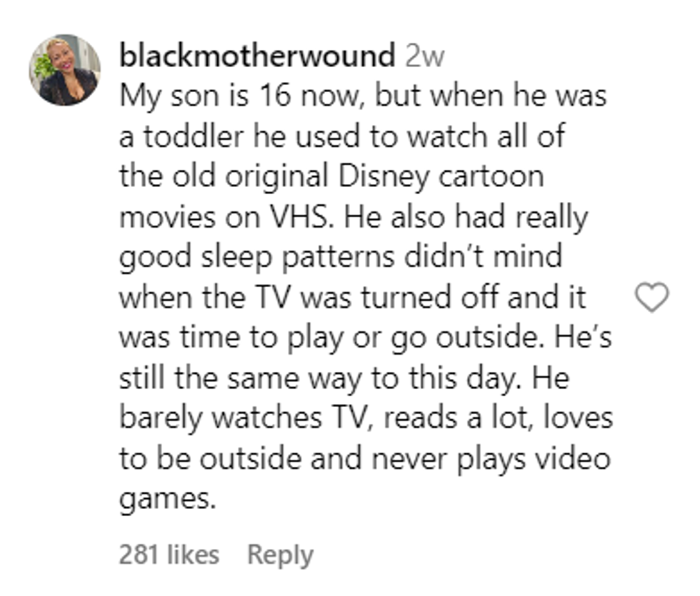This screenshot has height=596, width=700.
Task: Click the word games at comment end
Action: (x=167, y=500)
